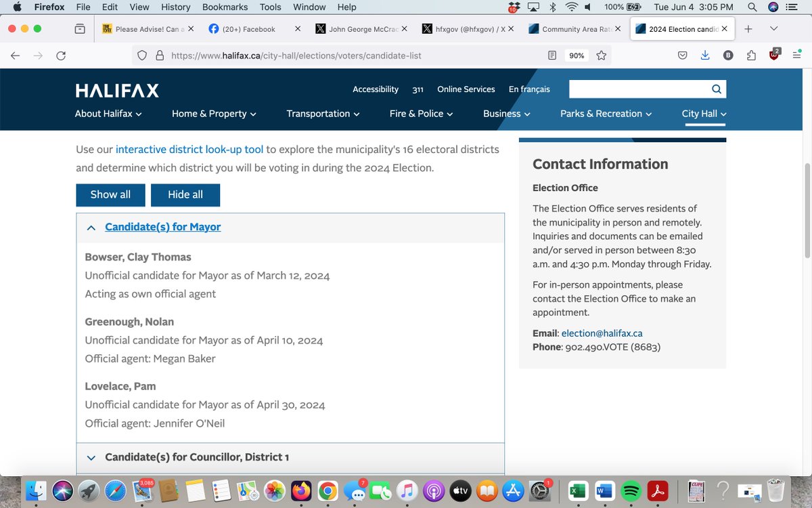
Task: Click the Show all button
Action: click(x=110, y=195)
